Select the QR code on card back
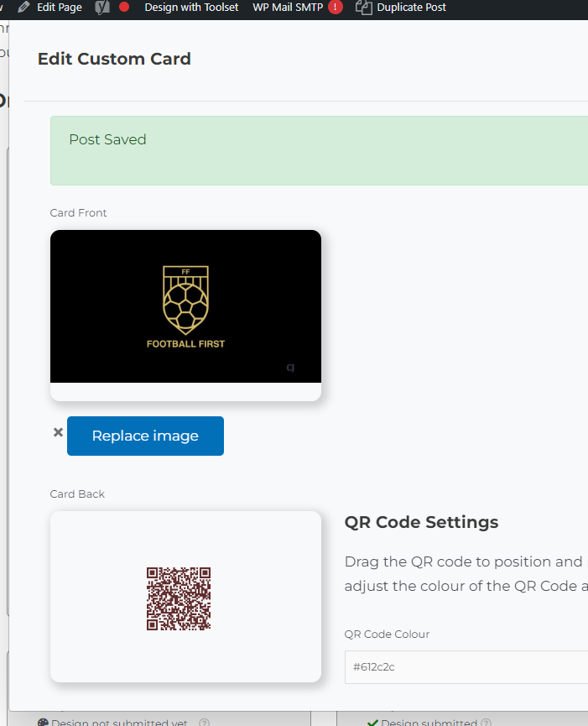The width and height of the screenshot is (588, 726). tap(179, 598)
